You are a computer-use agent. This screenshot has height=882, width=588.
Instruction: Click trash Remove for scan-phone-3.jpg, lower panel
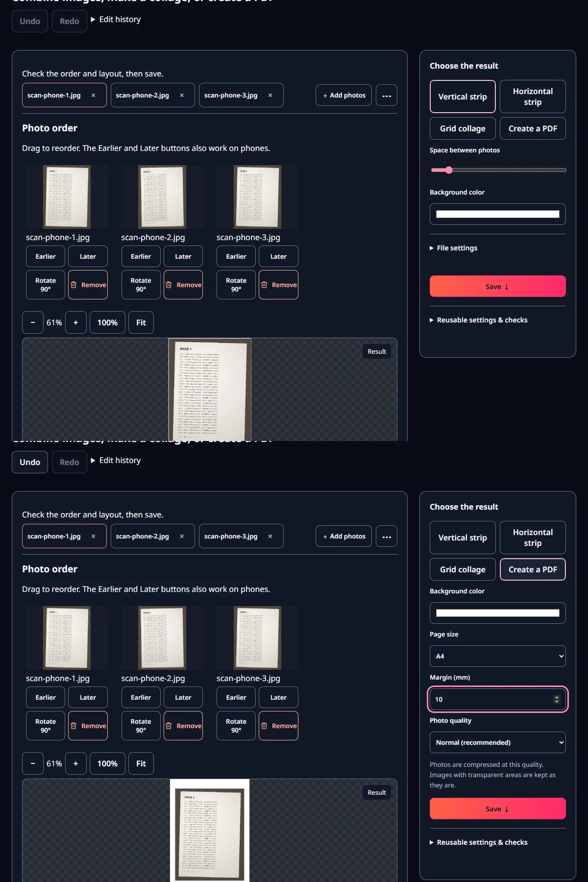(278, 726)
